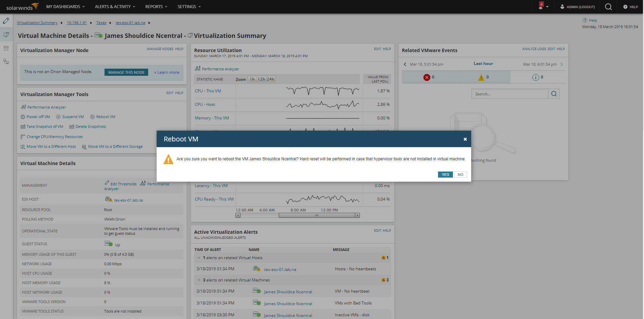The image size is (644, 319).
Task: Click the Suspend VM icon
Action: tap(58, 117)
